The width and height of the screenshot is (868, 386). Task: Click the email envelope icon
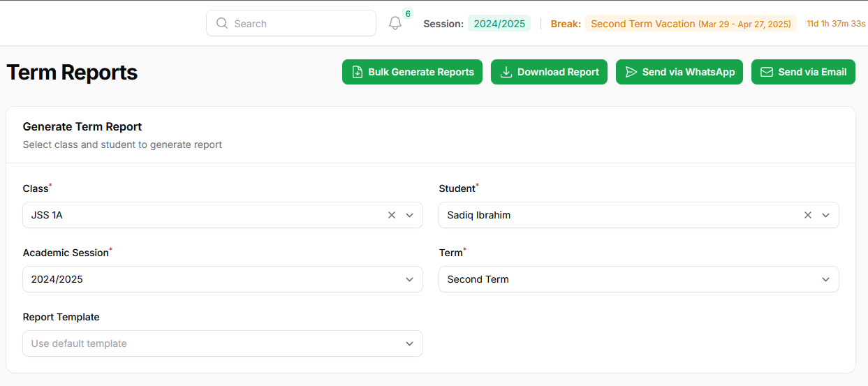767,72
